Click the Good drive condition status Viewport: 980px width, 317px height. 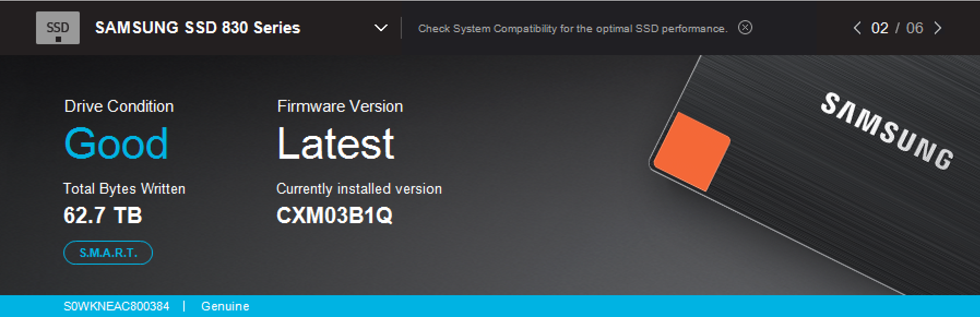(116, 144)
